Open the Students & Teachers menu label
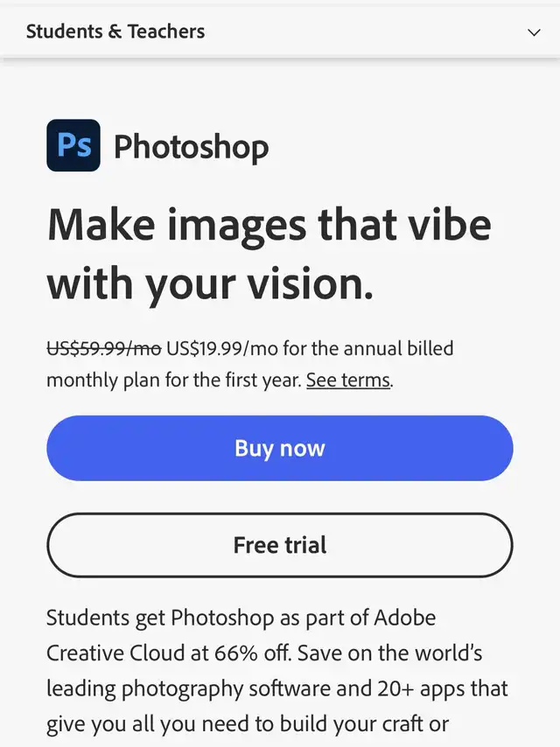This screenshot has width=560, height=747. pyautogui.click(x=115, y=31)
